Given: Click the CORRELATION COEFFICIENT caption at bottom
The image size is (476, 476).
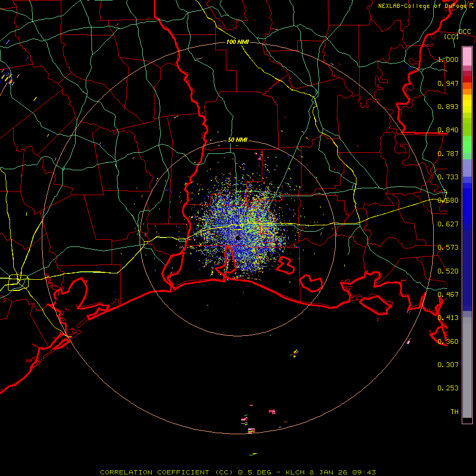Looking at the screenshot, I should tap(238, 472).
